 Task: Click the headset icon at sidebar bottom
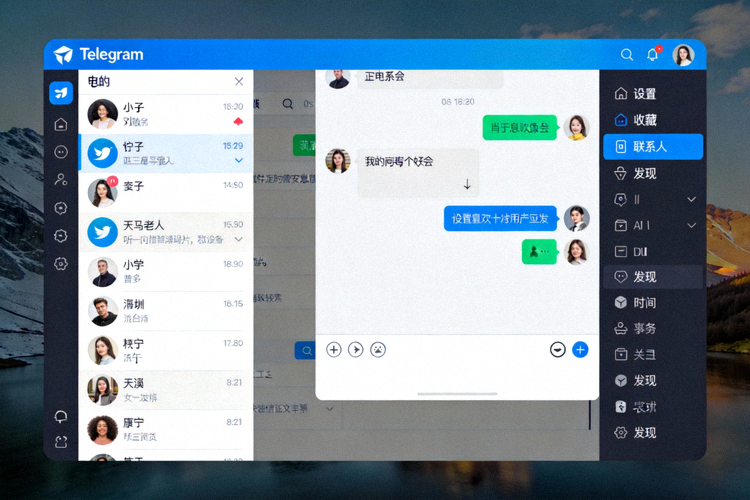pos(61,416)
